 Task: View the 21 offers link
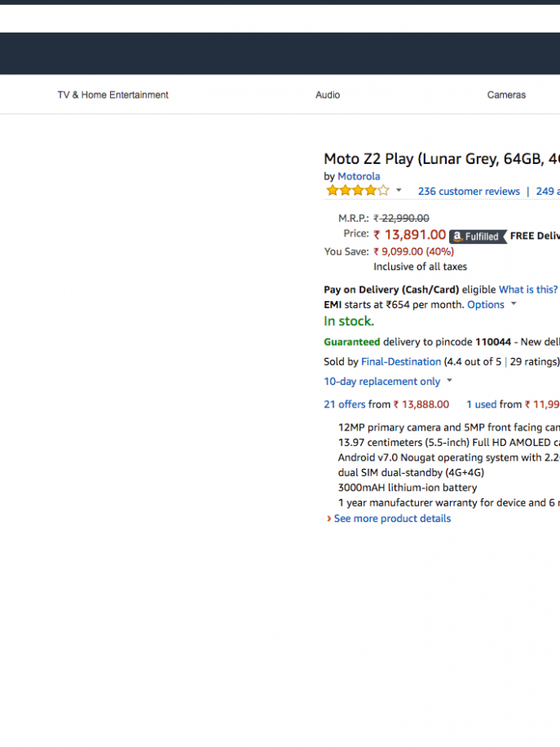(344, 404)
